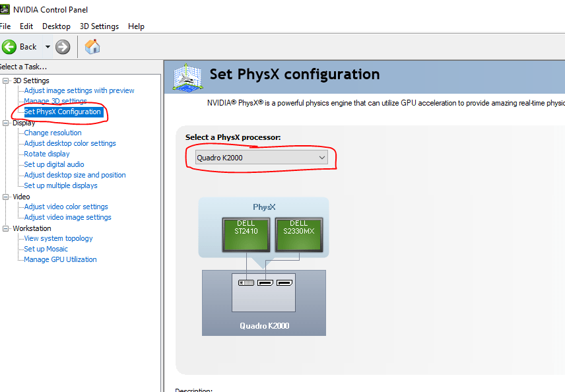Open Adjust desktop color settings
Image resolution: width=565 pixels, height=392 pixels.
tap(70, 143)
